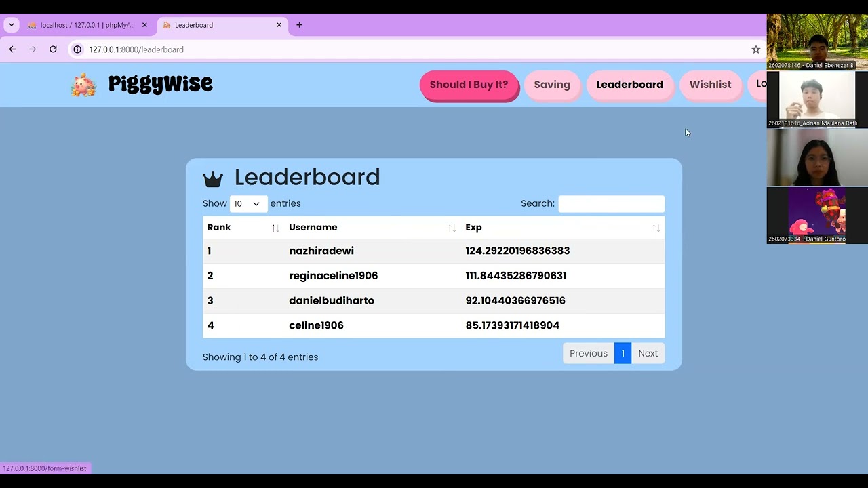Image resolution: width=868 pixels, height=488 pixels.
Task: Select Adrian Maulana Rafli video thumbnail
Action: click(817, 99)
